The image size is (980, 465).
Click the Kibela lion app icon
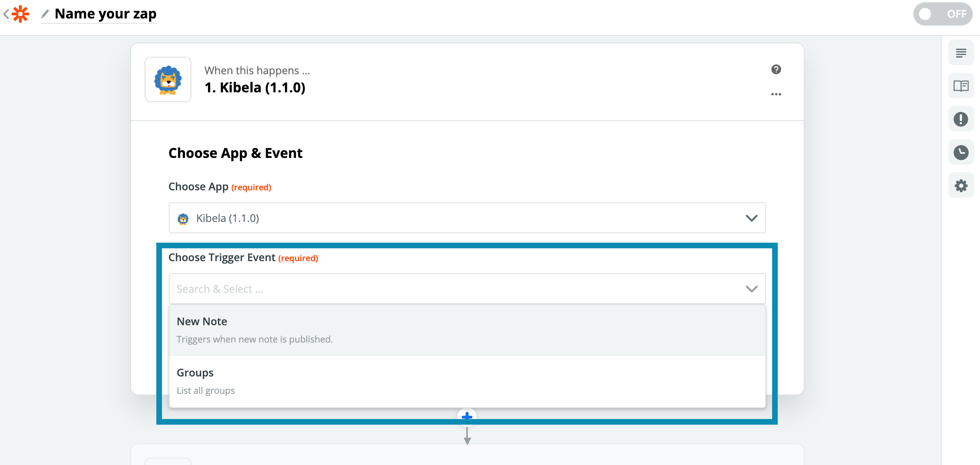coord(168,80)
